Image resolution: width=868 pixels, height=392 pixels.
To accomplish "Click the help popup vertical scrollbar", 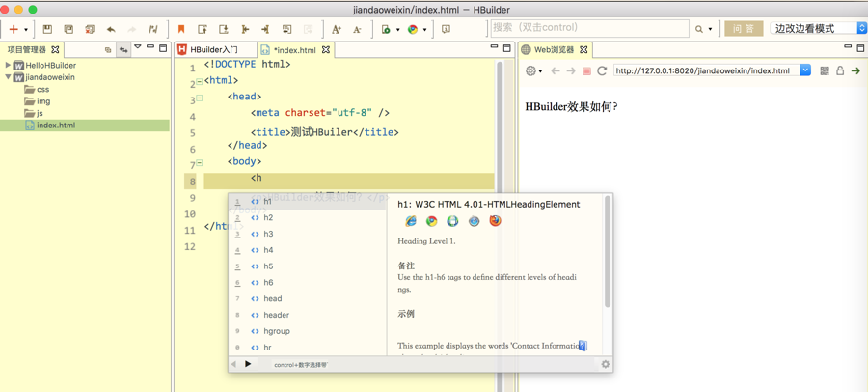I will click(608, 252).
